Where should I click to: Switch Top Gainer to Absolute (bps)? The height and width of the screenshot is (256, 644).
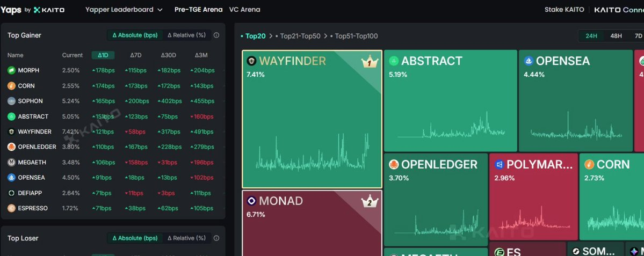[135, 35]
